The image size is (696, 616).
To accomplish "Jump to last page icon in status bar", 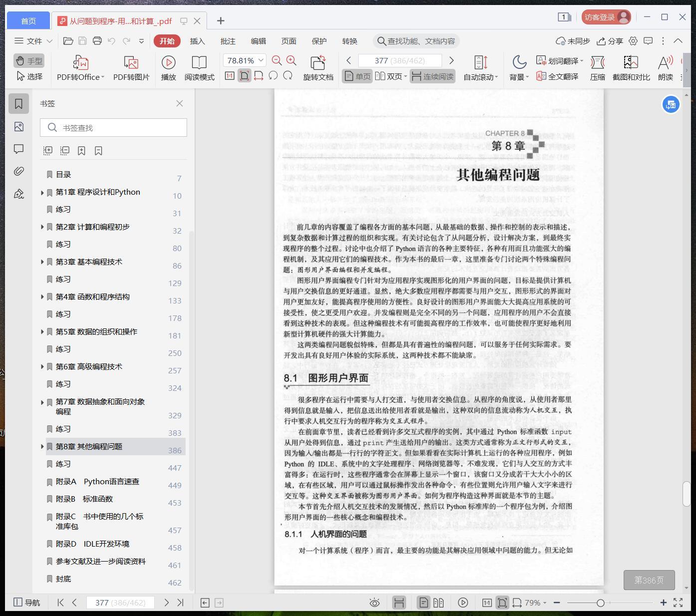I will click(x=181, y=603).
